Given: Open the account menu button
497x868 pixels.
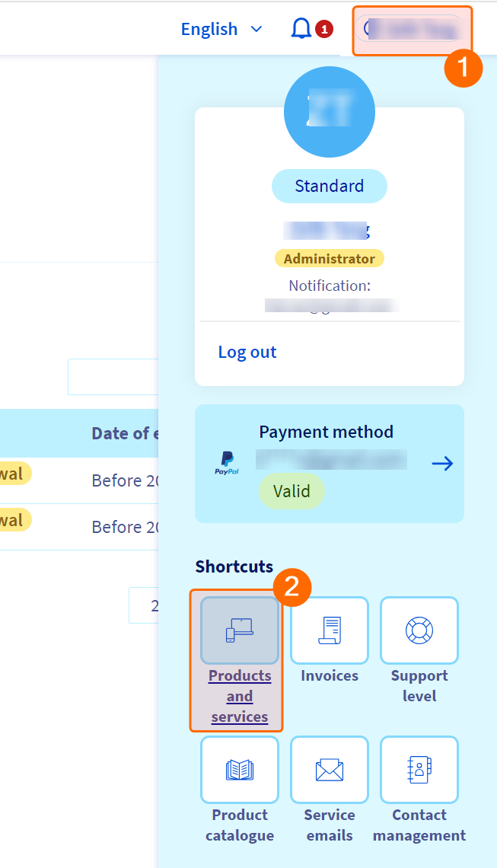Looking at the screenshot, I should [x=411, y=29].
